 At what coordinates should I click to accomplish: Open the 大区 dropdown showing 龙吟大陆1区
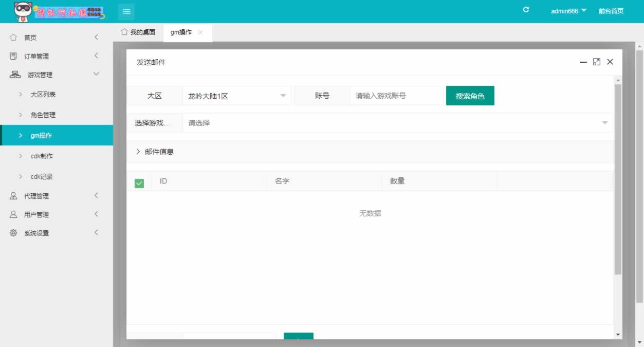(x=236, y=96)
